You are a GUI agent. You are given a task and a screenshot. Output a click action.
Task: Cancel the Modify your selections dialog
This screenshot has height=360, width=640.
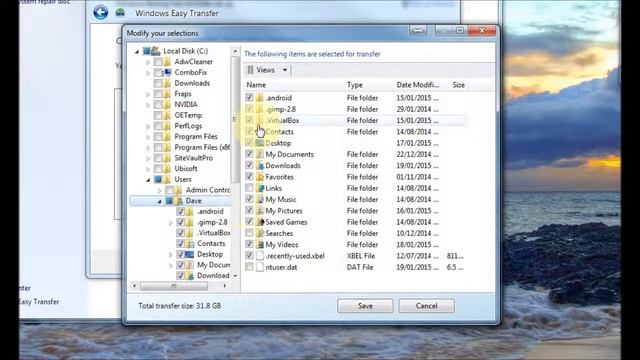(x=427, y=306)
